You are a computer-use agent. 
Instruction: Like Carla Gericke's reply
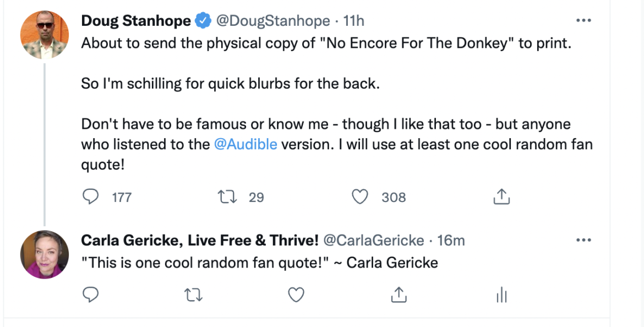coord(296,296)
